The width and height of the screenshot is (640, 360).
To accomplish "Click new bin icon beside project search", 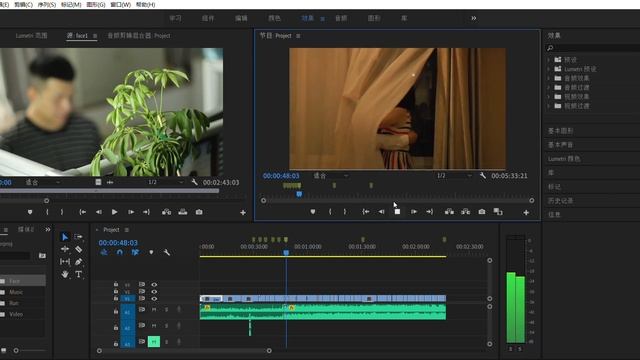I will [x=42, y=256].
